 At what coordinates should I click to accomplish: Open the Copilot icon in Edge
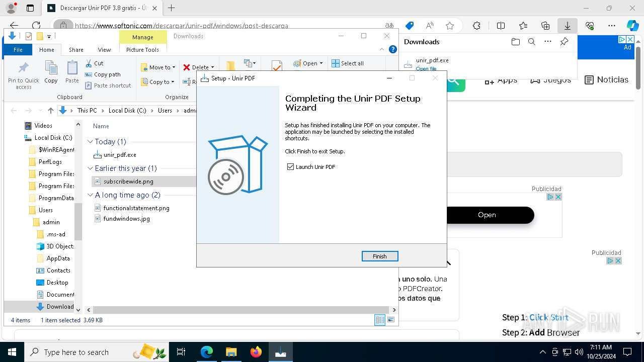pyautogui.click(x=632, y=26)
